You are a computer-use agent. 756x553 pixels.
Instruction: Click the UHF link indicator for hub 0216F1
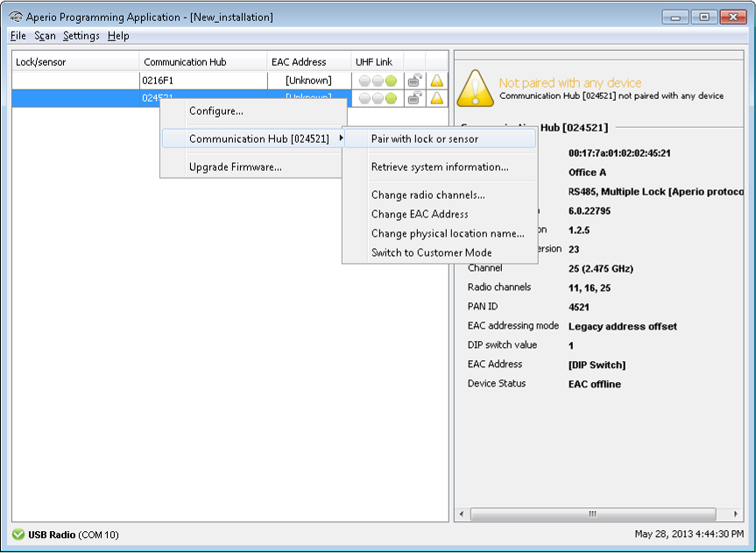[x=378, y=81]
